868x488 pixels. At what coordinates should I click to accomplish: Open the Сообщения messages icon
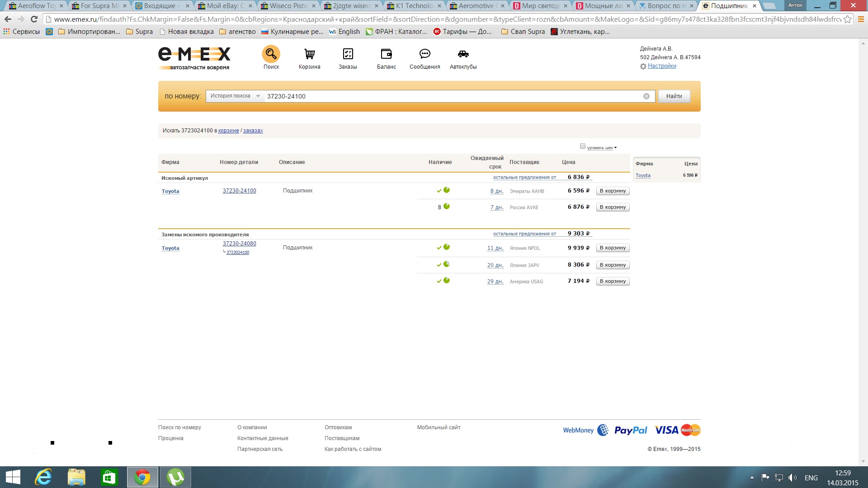click(425, 54)
